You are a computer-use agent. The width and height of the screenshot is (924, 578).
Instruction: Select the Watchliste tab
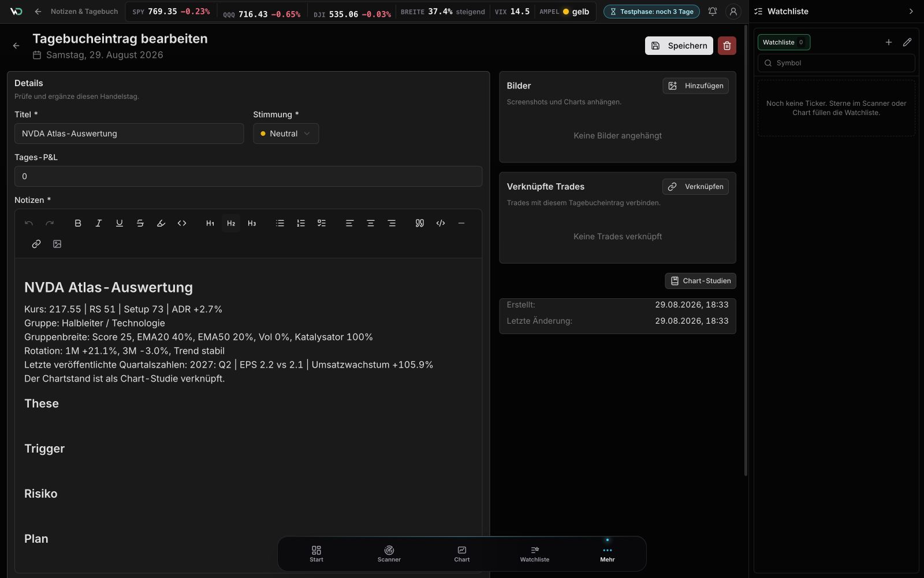784,42
